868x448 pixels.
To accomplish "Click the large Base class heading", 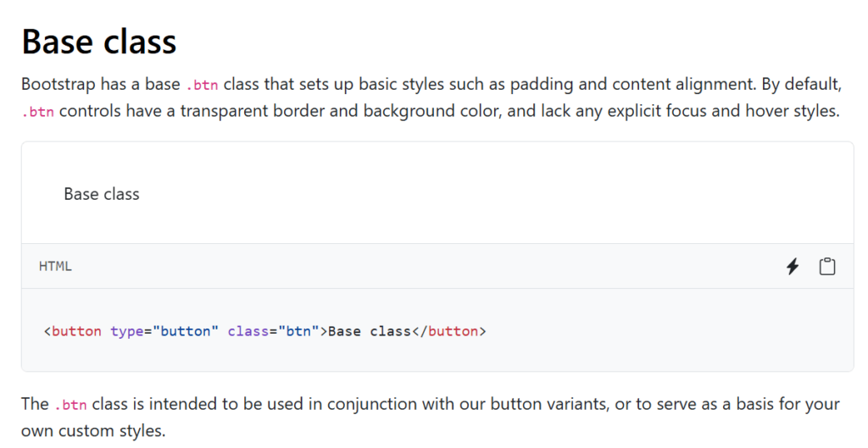I will (x=99, y=41).
